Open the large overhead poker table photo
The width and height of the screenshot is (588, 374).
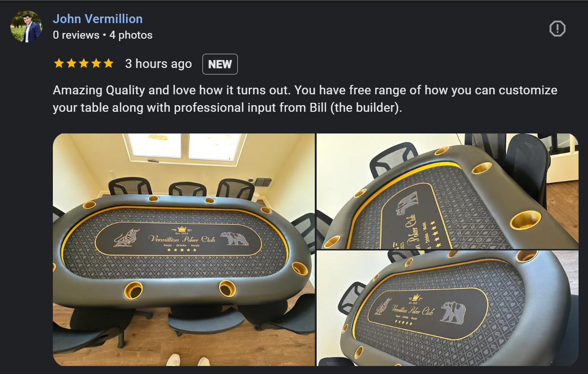[184, 249]
